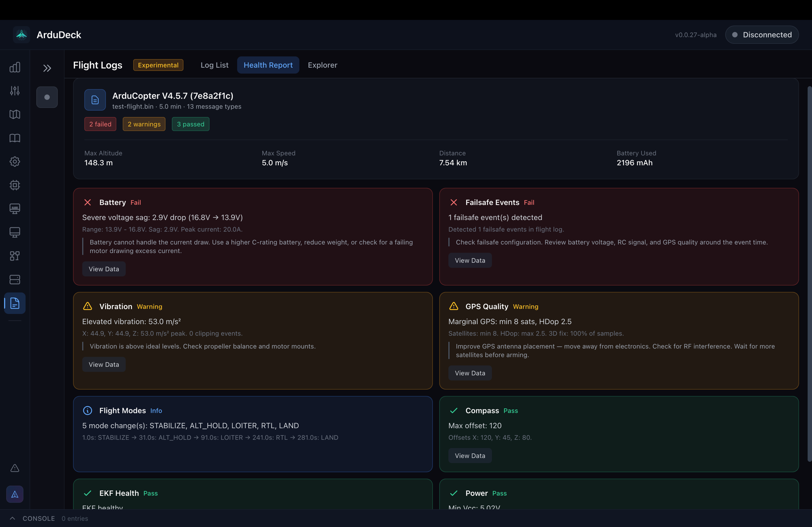
Task: Switch to the Log List tab
Action: click(x=214, y=65)
